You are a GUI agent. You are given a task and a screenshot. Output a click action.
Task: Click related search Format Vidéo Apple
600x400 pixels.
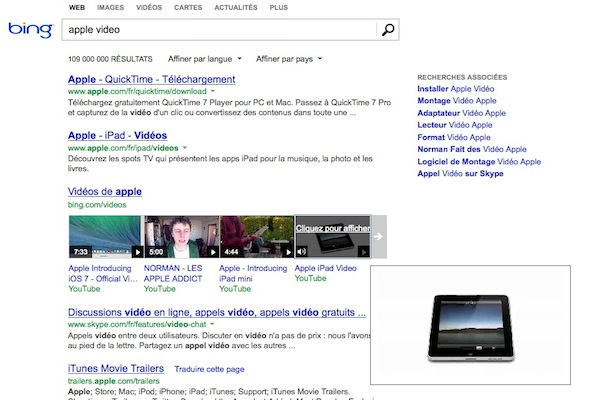[454, 137]
